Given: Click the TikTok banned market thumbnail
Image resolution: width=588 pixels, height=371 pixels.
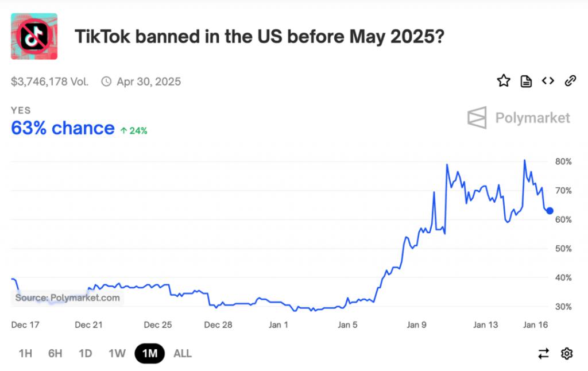Looking at the screenshot, I should 34,36.
